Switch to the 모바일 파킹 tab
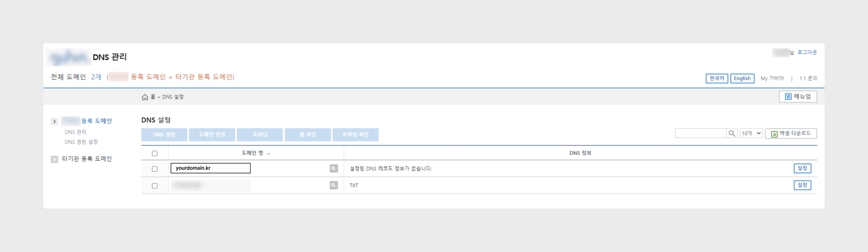The image size is (868, 252). click(355, 135)
